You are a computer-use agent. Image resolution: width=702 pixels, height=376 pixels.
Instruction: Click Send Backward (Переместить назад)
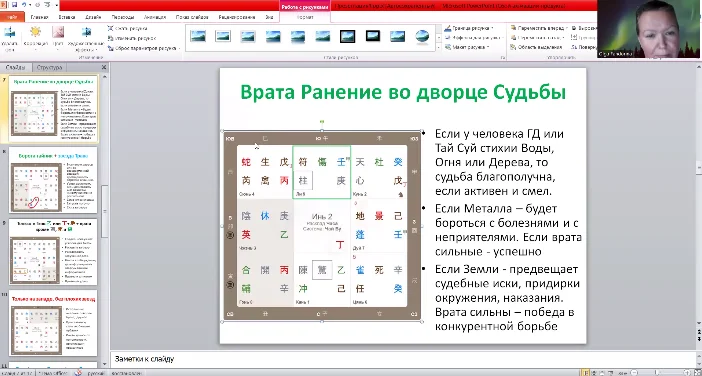(x=539, y=38)
